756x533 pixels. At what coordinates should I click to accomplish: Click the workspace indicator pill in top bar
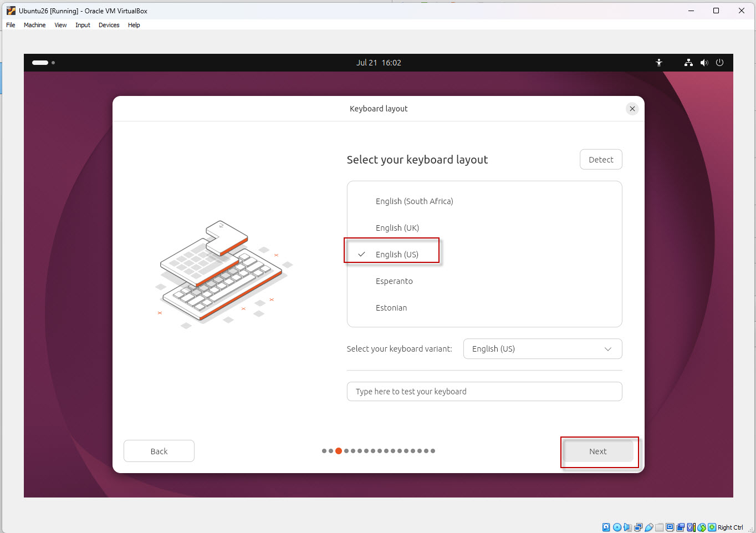point(40,63)
